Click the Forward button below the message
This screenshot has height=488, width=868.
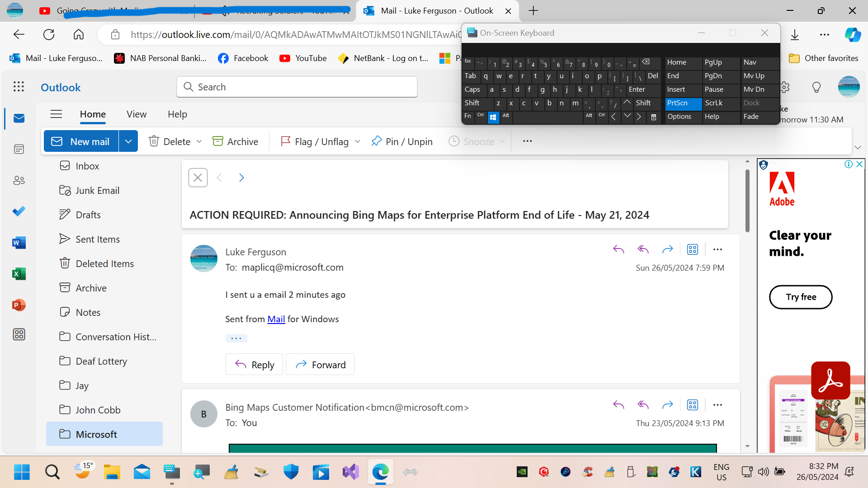(320, 365)
